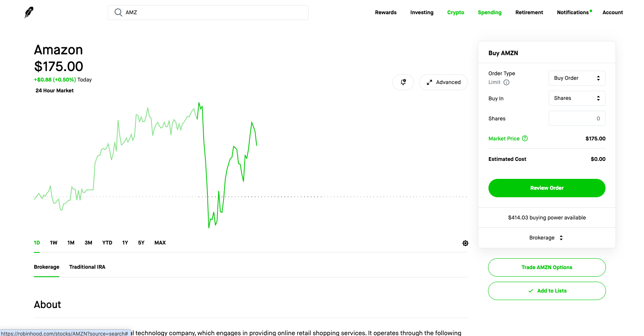
Task: Select the 1D chart range
Action: coord(37,243)
